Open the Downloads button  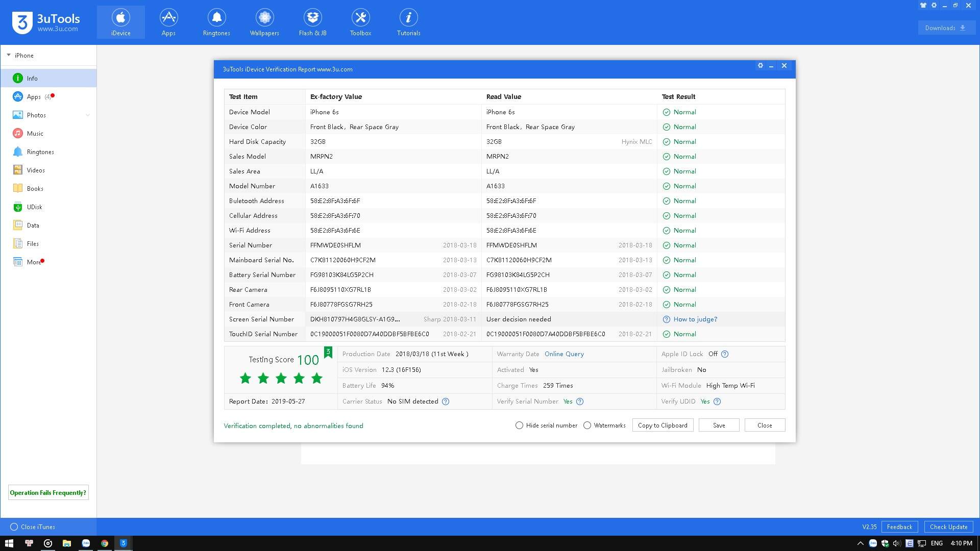coord(946,28)
